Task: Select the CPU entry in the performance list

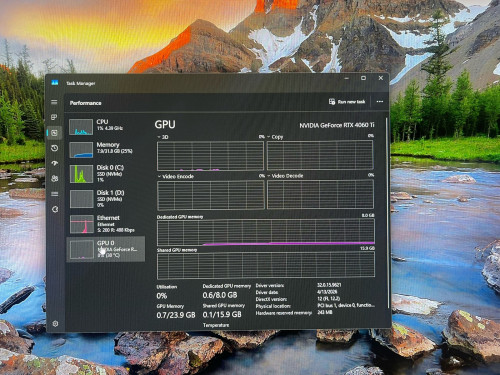Action: click(x=106, y=127)
